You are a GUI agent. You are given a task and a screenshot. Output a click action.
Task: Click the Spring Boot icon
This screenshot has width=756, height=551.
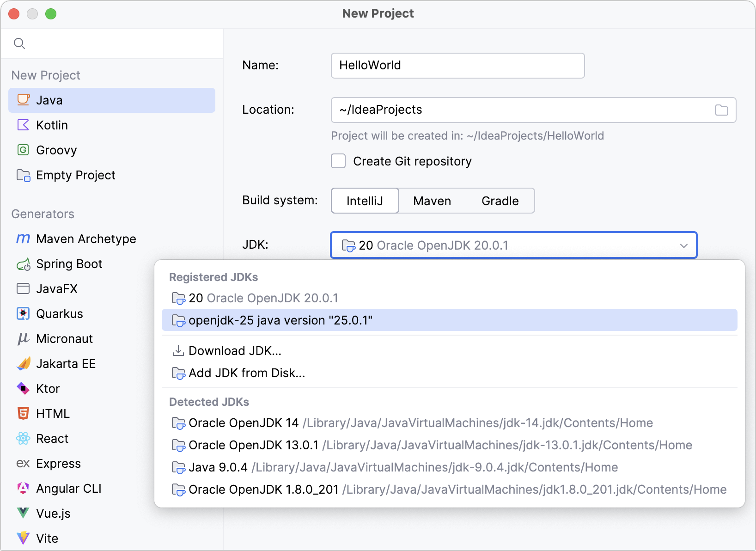pos(23,264)
